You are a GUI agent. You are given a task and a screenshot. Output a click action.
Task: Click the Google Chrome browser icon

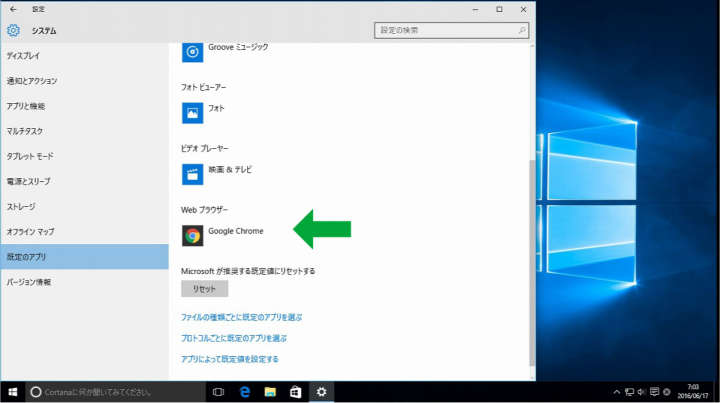click(x=192, y=236)
